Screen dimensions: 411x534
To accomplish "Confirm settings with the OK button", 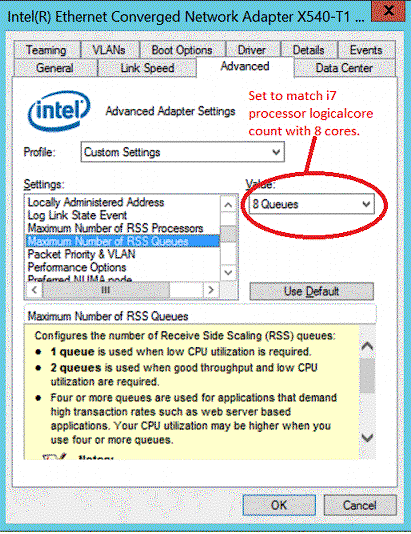I will coord(279,505).
